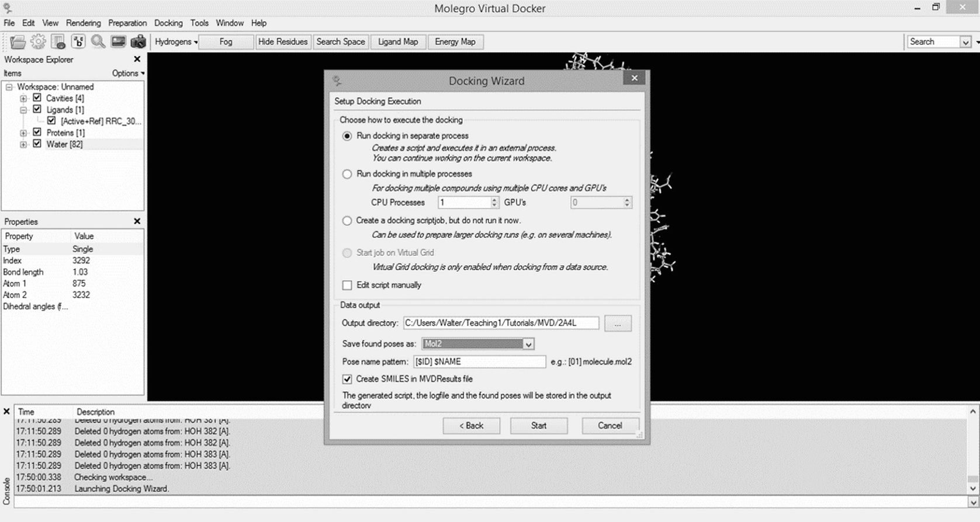Image resolution: width=980 pixels, height=522 pixels.
Task: Open settings with the gear toolbar icon
Action: [39, 41]
